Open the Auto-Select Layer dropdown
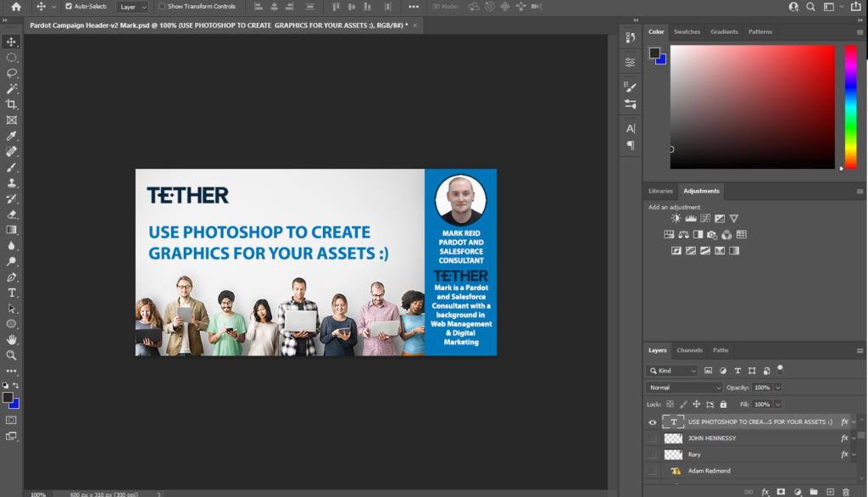 tap(131, 7)
